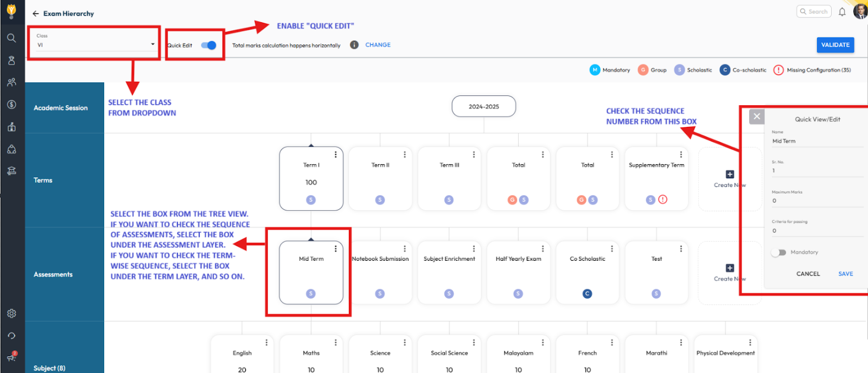Open three-dot menu on Half Yearly Exam
This screenshot has height=373, width=868.
tap(543, 249)
